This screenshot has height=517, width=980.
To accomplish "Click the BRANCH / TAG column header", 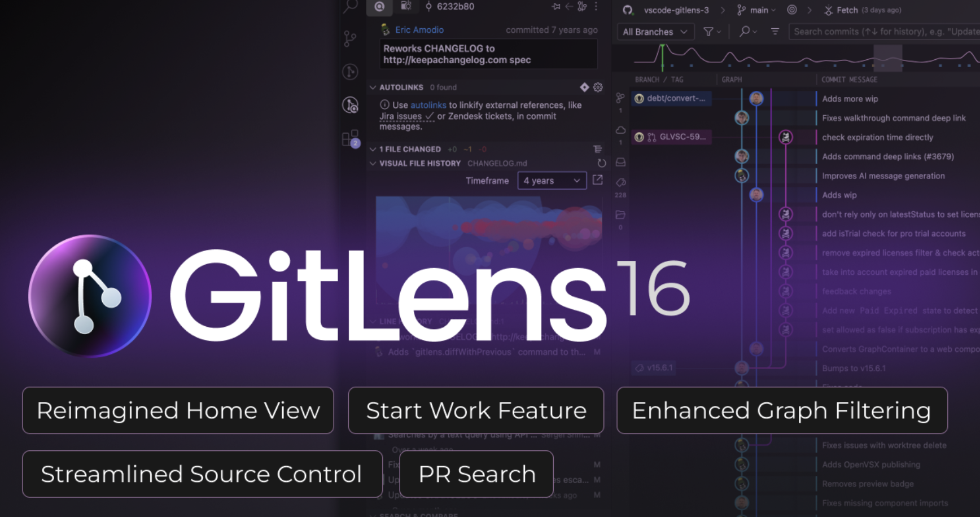I will [659, 80].
